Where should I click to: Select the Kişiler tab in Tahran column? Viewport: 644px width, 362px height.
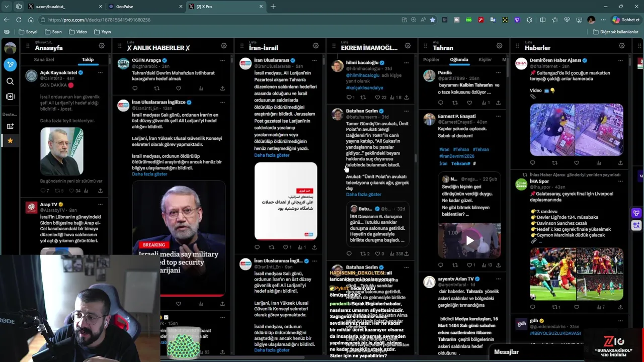[485, 59]
